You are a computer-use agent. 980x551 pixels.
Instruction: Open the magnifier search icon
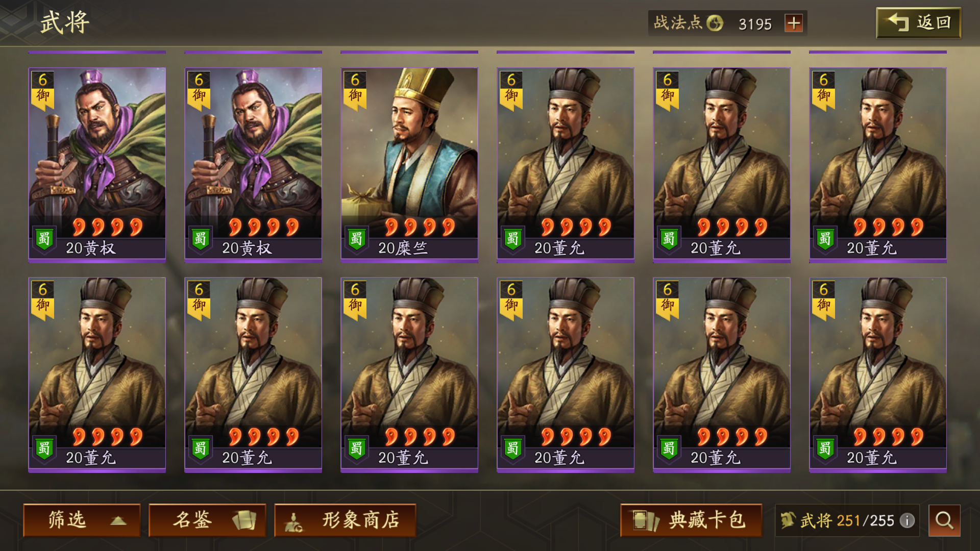coord(944,520)
